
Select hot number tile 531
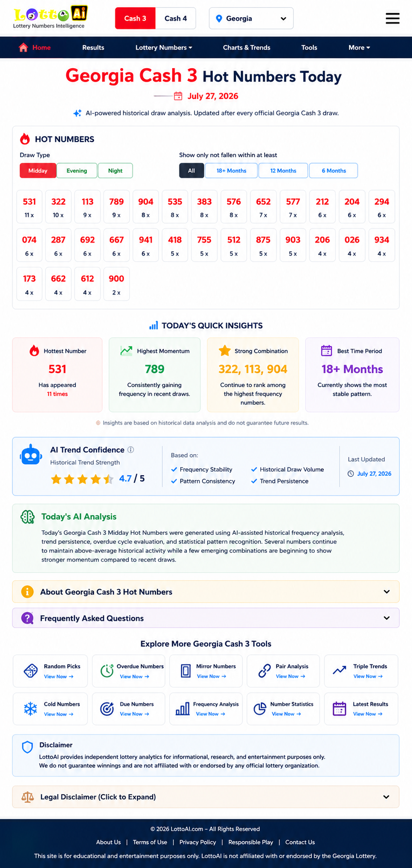[x=30, y=207]
